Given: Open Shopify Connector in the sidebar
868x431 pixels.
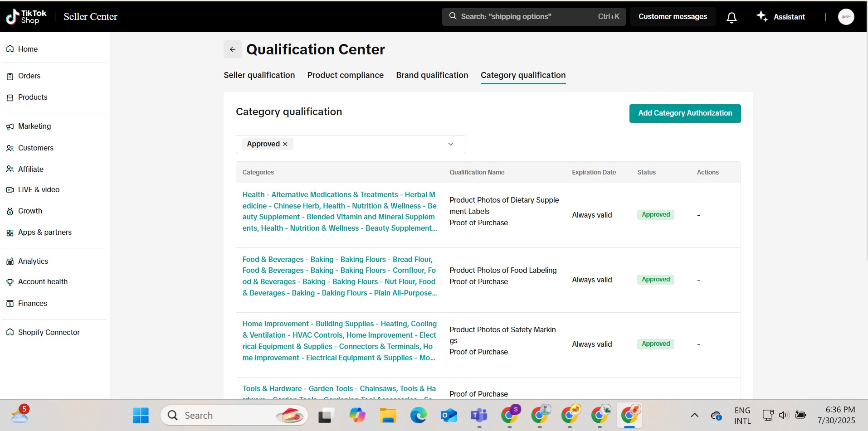Looking at the screenshot, I should pos(49,332).
